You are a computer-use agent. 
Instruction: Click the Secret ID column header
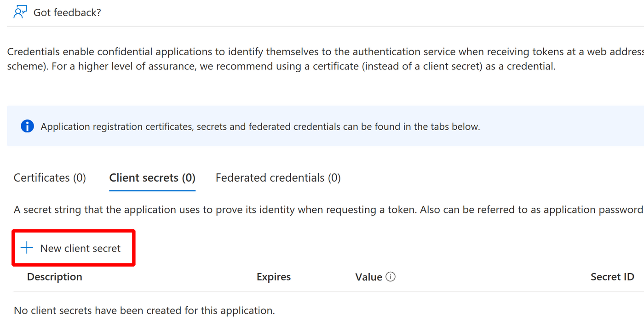click(613, 276)
